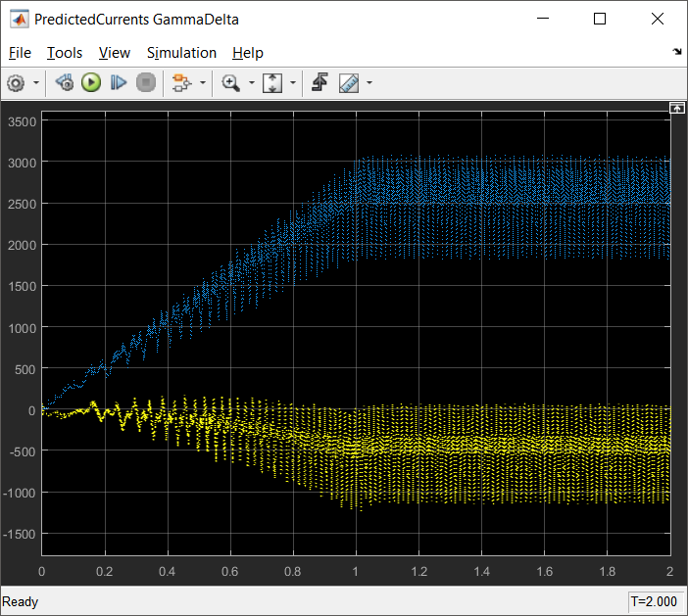Click the Stop simulation button
Image resolution: width=688 pixels, height=616 pixels.
tap(146, 83)
